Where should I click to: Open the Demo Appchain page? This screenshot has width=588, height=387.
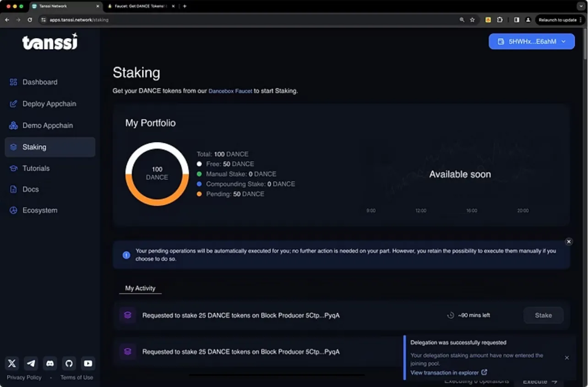point(47,125)
